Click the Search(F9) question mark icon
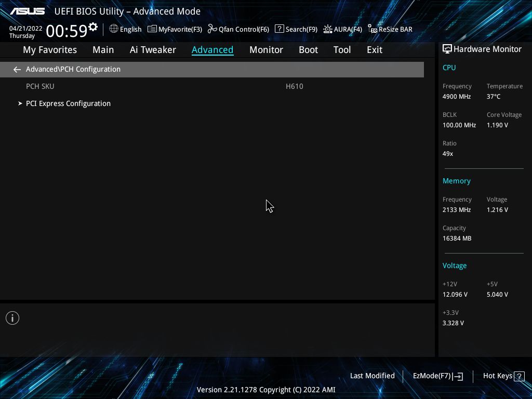This screenshot has height=399, width=532. click(279, 29)
